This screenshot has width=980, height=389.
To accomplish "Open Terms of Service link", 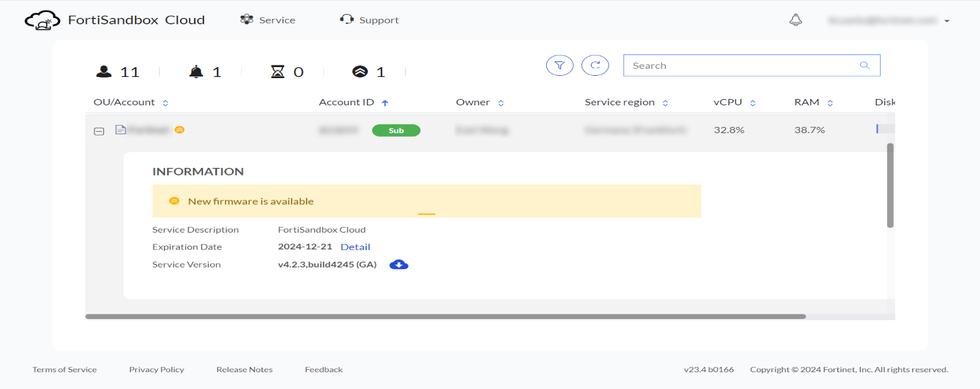I will pos(65,369).
